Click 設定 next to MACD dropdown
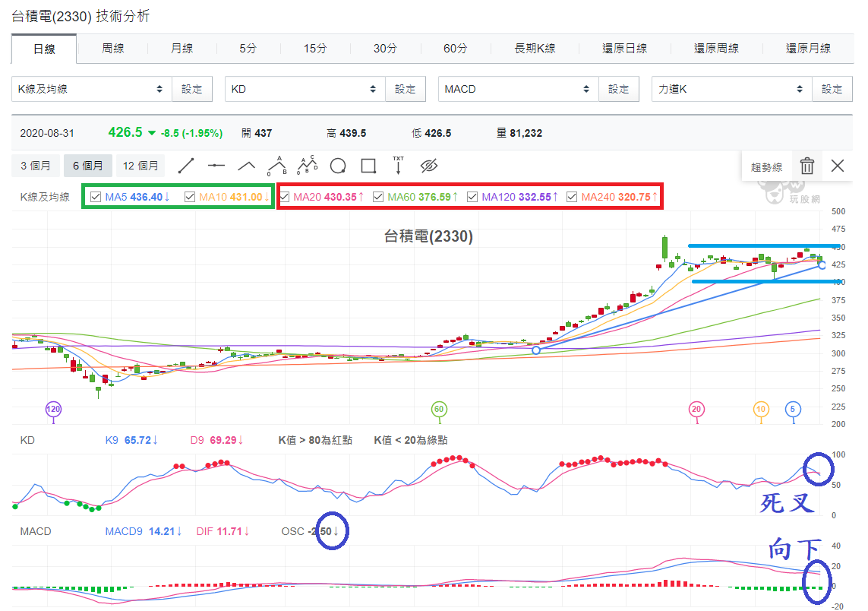868x611 pixels. [619, 89]
